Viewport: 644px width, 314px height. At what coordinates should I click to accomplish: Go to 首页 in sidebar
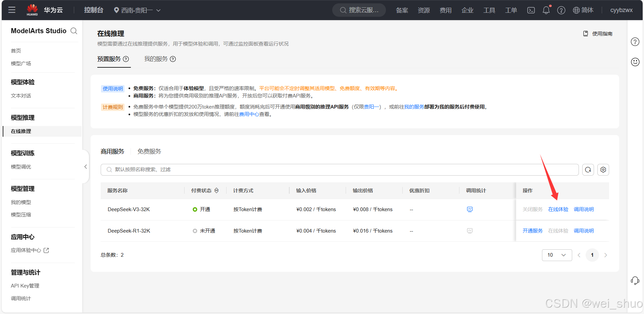[16, 51]
